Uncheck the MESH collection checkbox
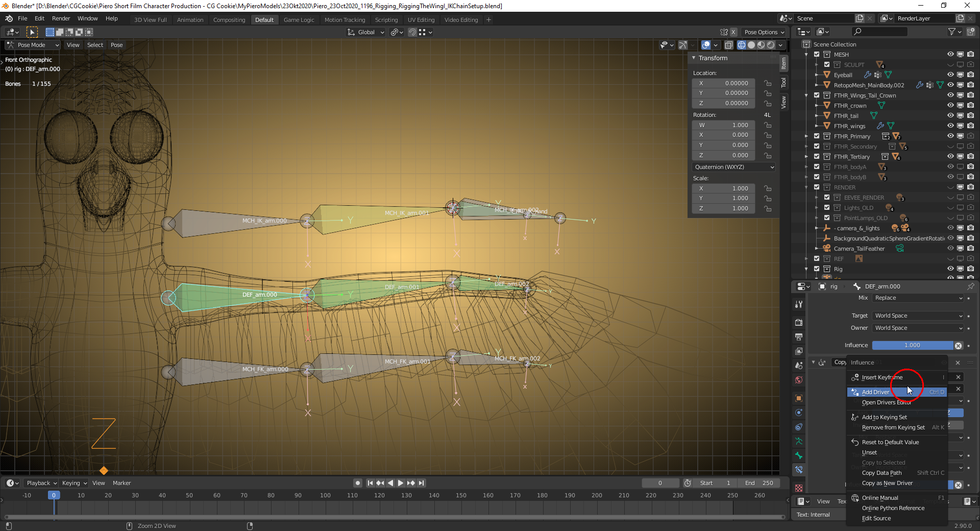 [x=816, y=54]
